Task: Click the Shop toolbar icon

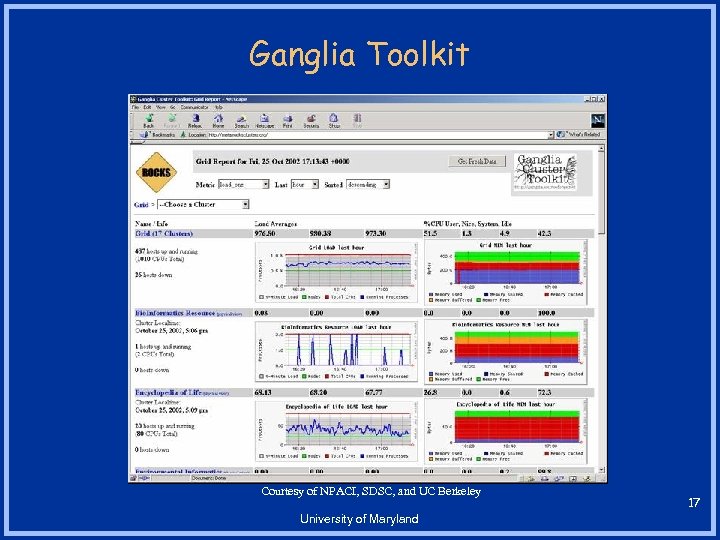Action: coord(334,121)
